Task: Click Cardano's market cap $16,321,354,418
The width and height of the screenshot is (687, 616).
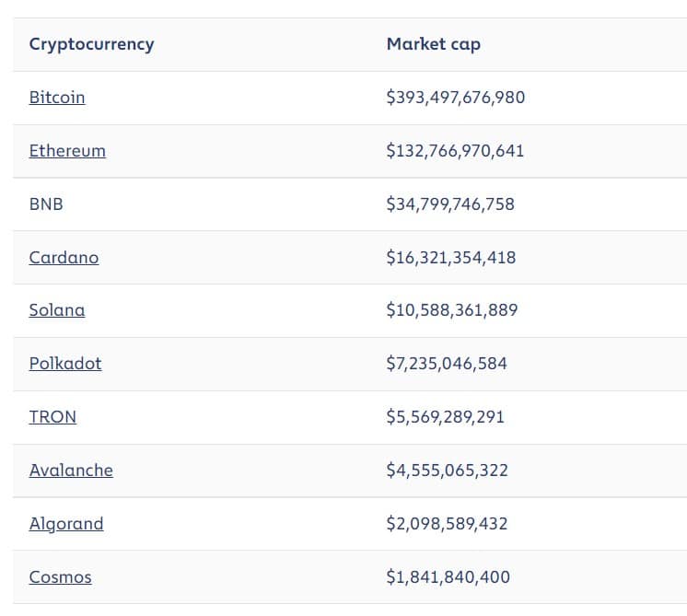Action: (x=451, y=258)
